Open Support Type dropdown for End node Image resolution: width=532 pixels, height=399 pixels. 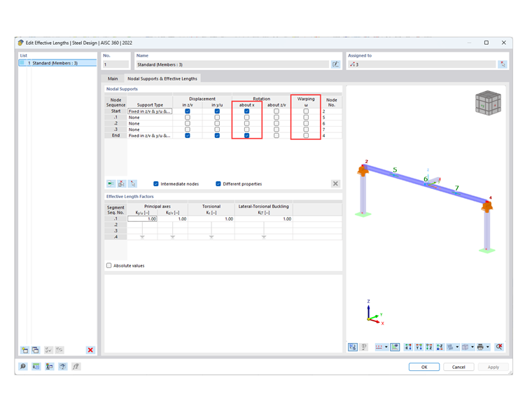150,135
